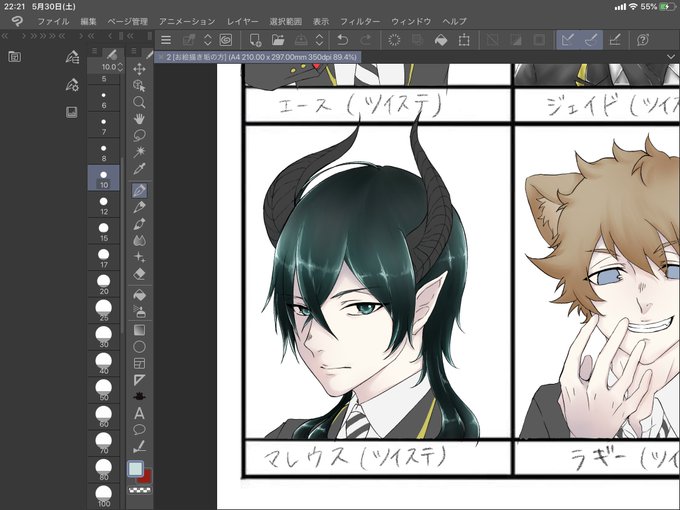Select the Move layer tool
The width and height of the screenshot is (680, 510).
coord(139,69)
